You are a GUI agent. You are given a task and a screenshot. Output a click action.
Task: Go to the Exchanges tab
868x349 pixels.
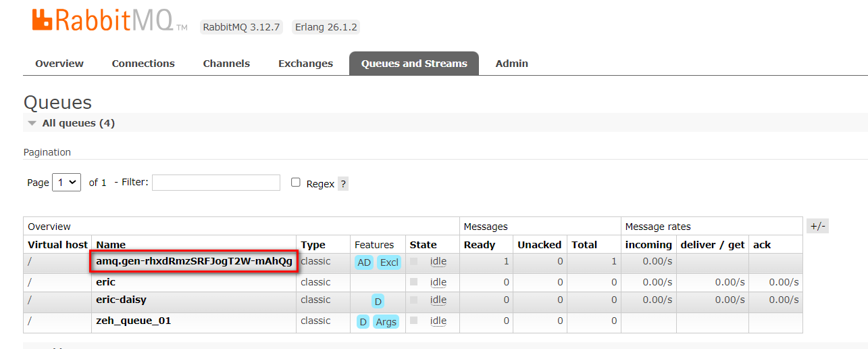coord(305,64)
